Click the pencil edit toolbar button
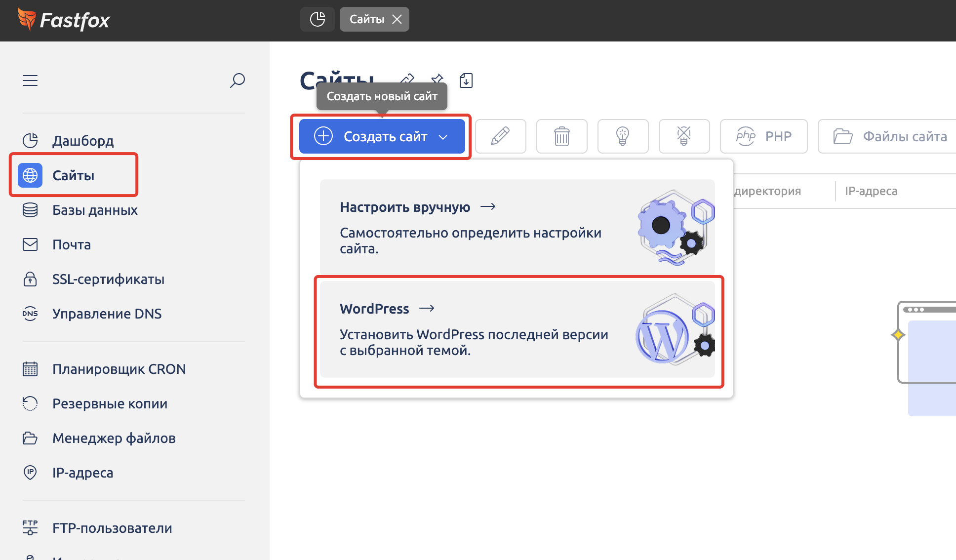The width and height of the screenshot is (956, 560). (x=500, y=136)
